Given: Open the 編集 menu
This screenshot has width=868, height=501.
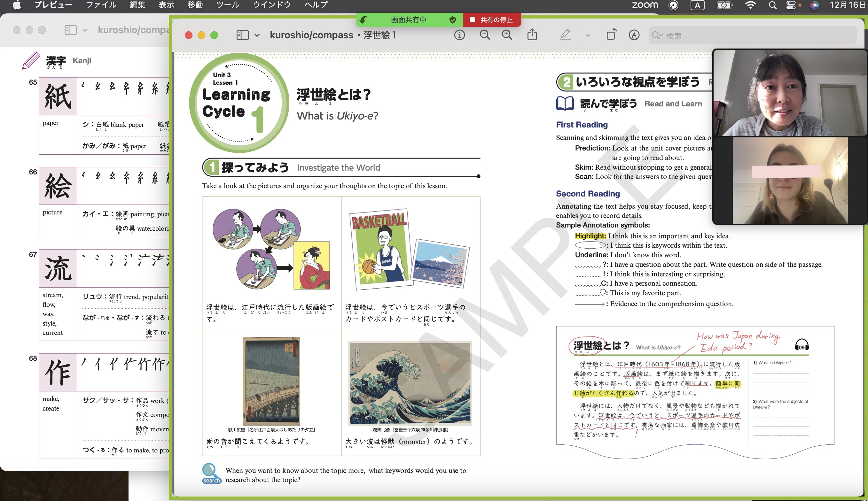Looking at the screenshot, I should point(137,5).
